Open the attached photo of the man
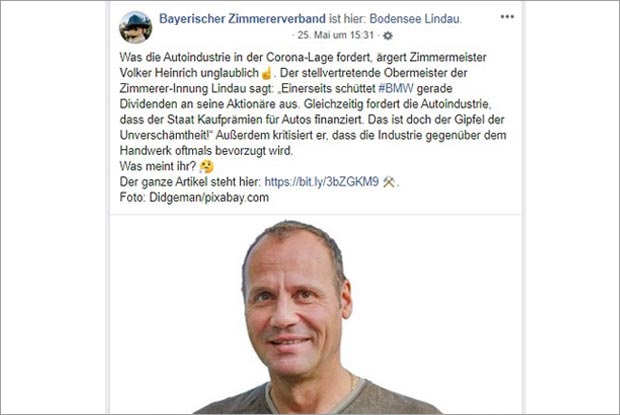This screenshot has height=415, width=620. click(315, 315)
